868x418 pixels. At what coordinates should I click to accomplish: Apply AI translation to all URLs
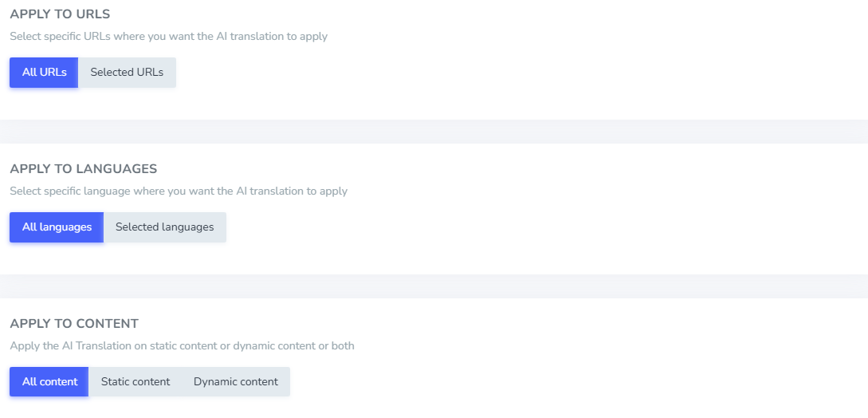point(44,72)
